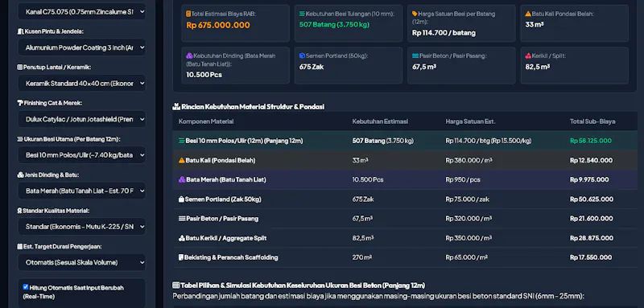Click the bars icon beside Ukuran Besi Utama label
Screen dimensions: 644x308
coord(19,139)
